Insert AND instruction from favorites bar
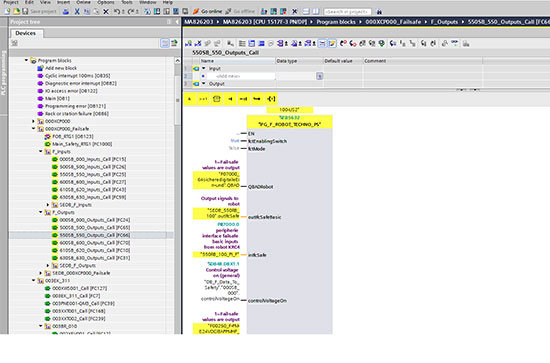 (x=189, y=99)
